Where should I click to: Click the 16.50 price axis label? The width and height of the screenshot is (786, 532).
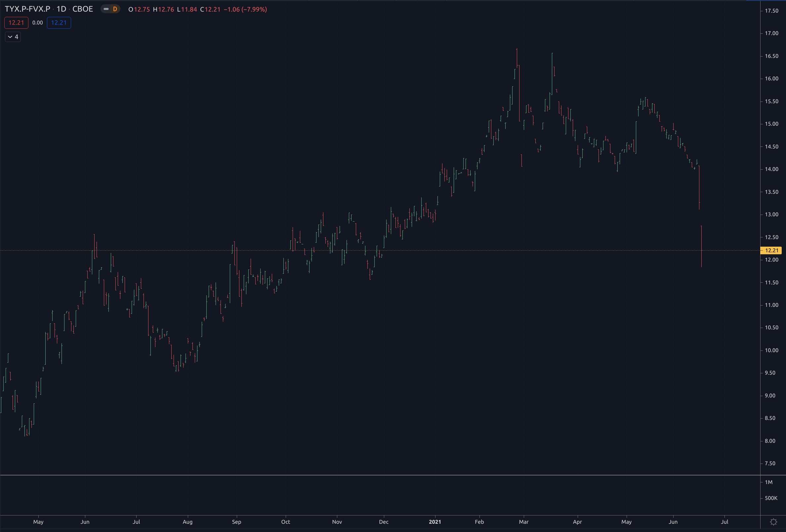click(771, 56)
